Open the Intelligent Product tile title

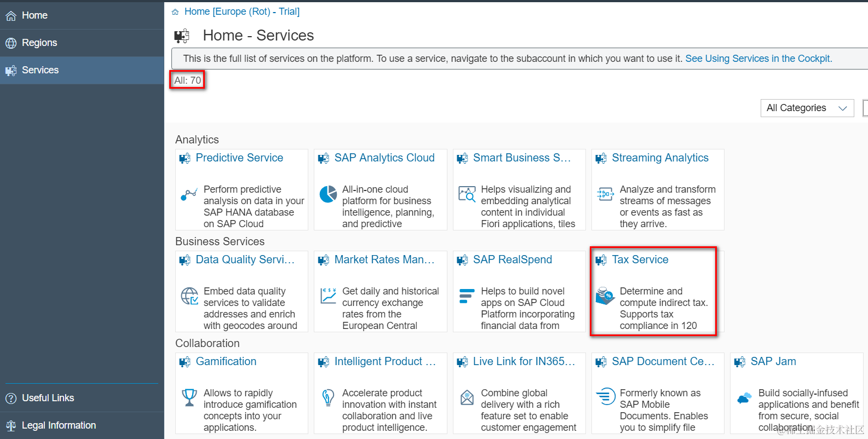pyautogui.click(x=385, y=361)
